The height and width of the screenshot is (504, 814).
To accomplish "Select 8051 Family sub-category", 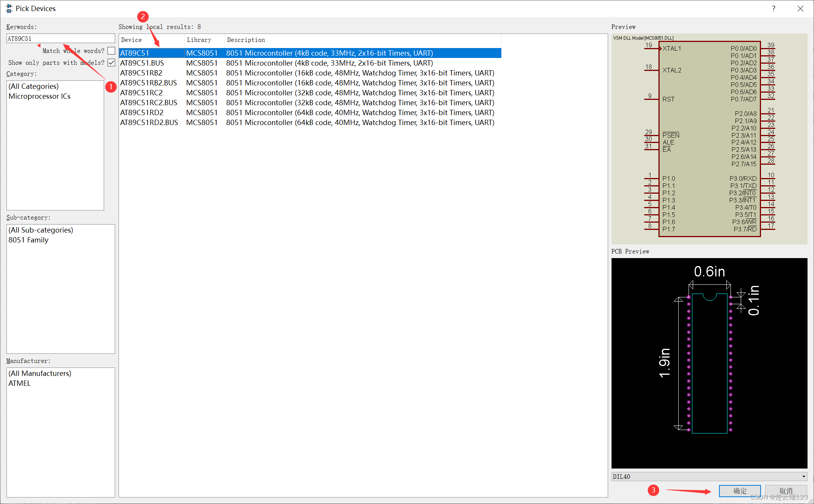I will [x=29, y=240].
